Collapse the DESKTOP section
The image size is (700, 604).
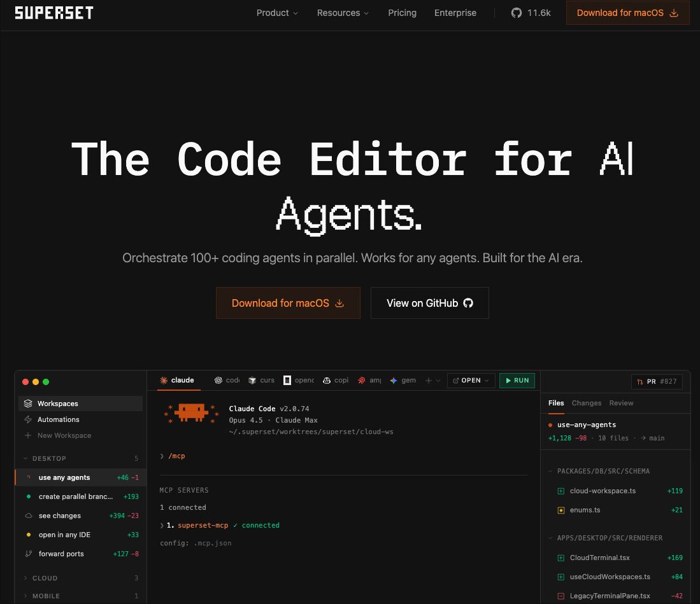point(81,459)
